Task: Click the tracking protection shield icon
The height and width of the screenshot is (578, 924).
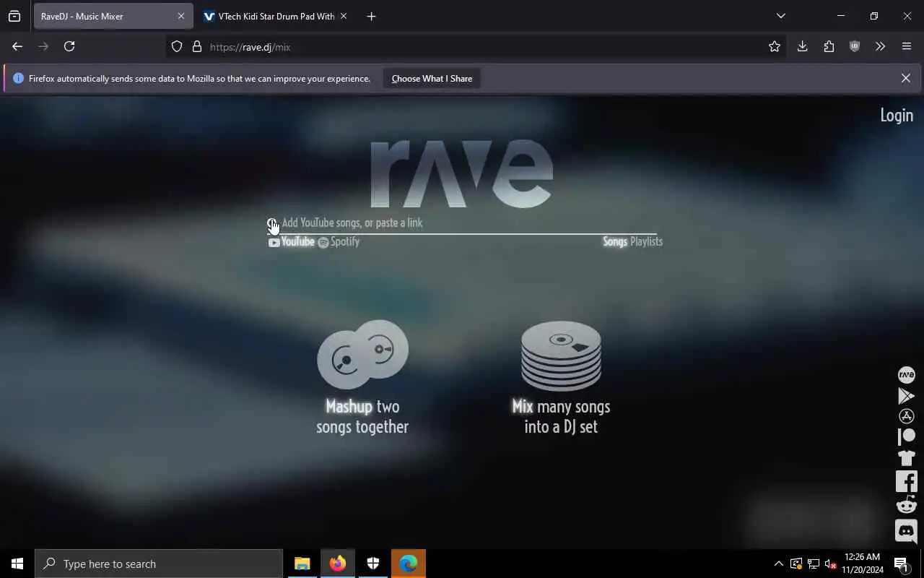Action: 177,47
